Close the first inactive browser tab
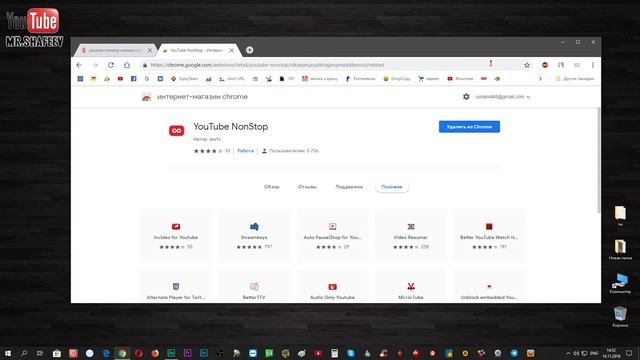Screen dimensions: 640x360 tap(150, 50)
